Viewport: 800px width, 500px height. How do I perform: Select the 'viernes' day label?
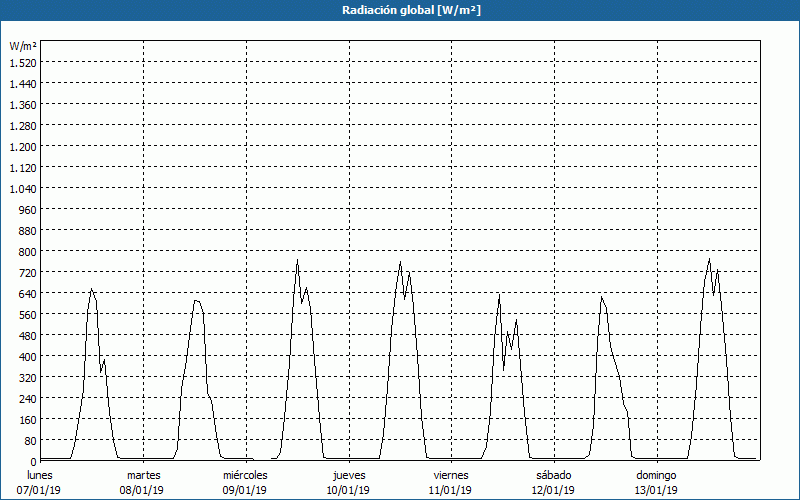coord(451,475)
